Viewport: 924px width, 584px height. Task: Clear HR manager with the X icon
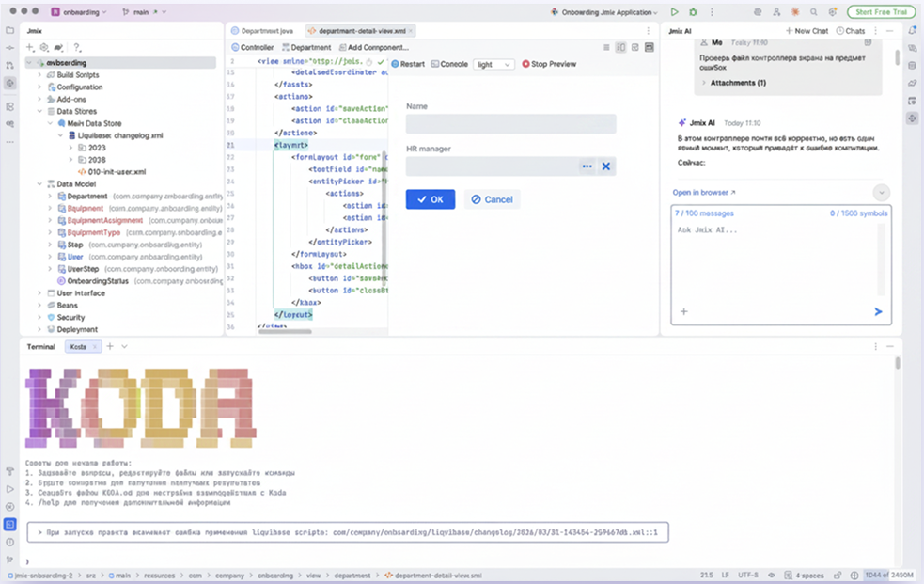click(x=605, y=166)
